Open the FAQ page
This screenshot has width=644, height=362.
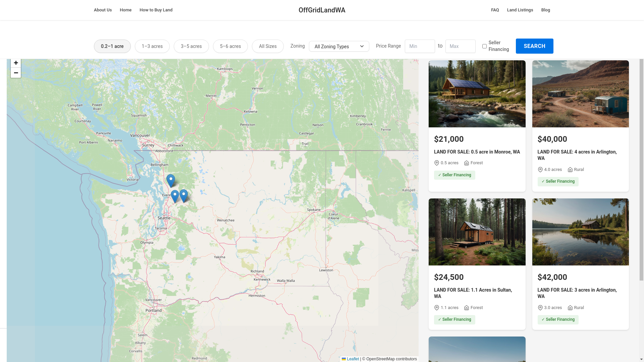[x=495, y=10]
